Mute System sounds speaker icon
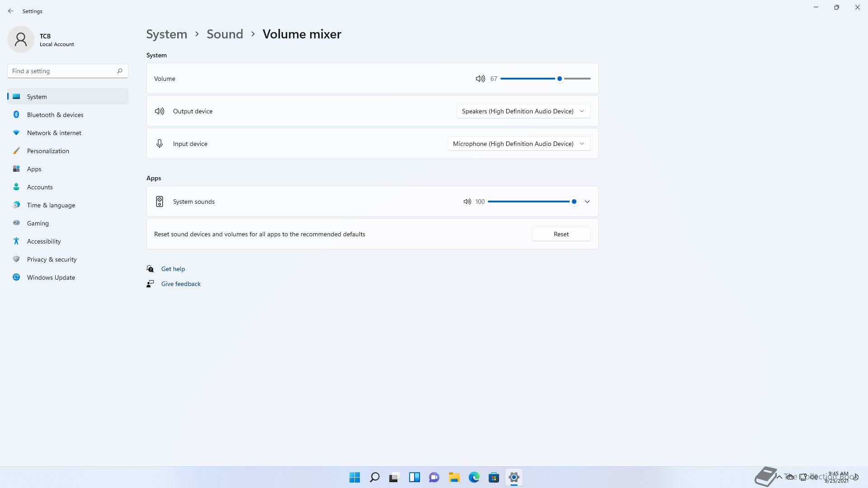 (x=467, y=202)
